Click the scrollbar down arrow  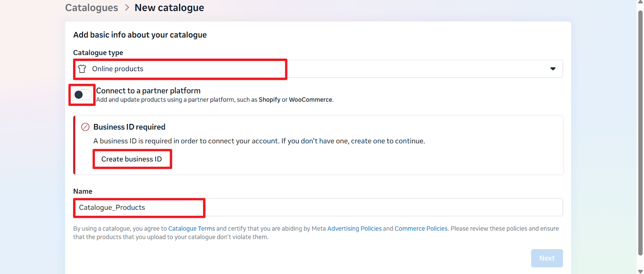click(640, 272)
